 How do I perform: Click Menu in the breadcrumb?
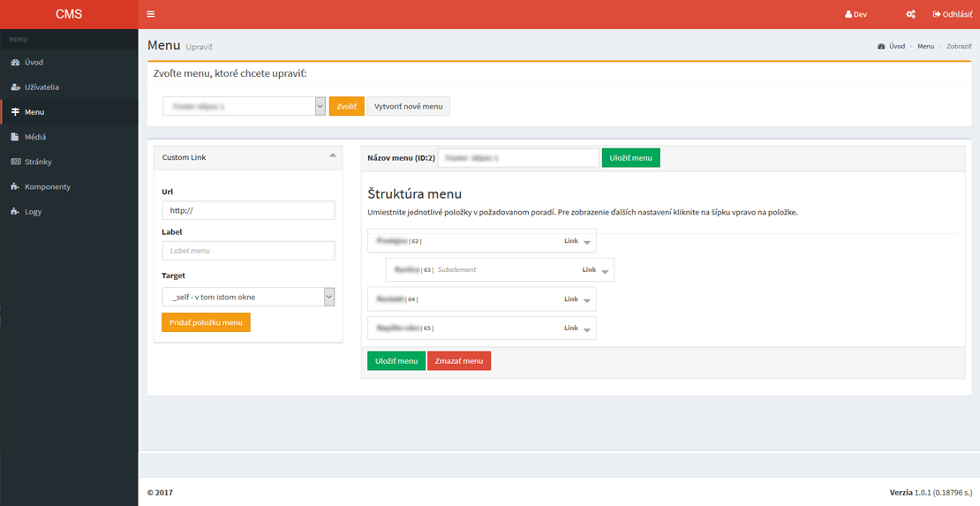coord(925,46)
